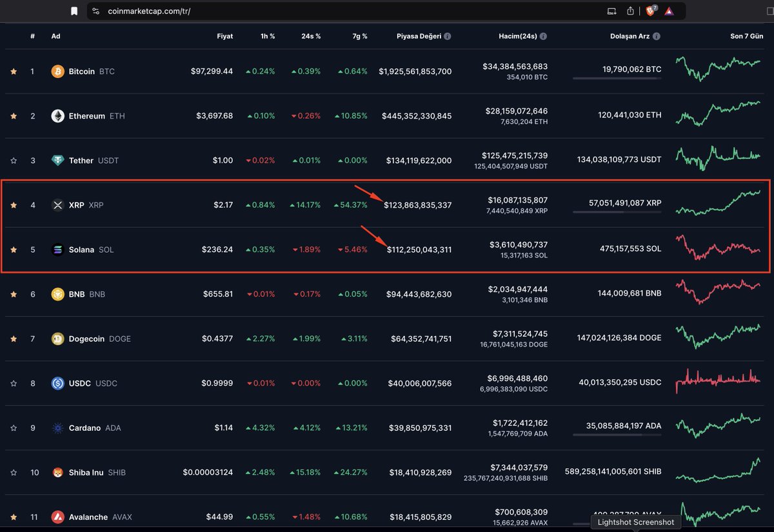This screenshot has height=532, width=774.
Task: Sort table by the # rank column
Action: (x=32, y=37)
